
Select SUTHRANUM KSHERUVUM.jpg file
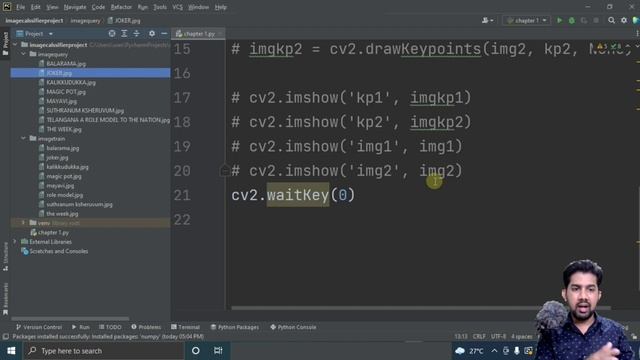click(x=84, y=110)
